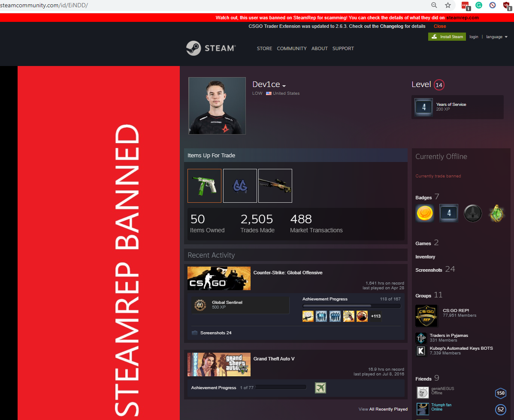Open the Grammarly extension icon
The image size is (514, 420).
pyautogui.click(x=478, y=5)
